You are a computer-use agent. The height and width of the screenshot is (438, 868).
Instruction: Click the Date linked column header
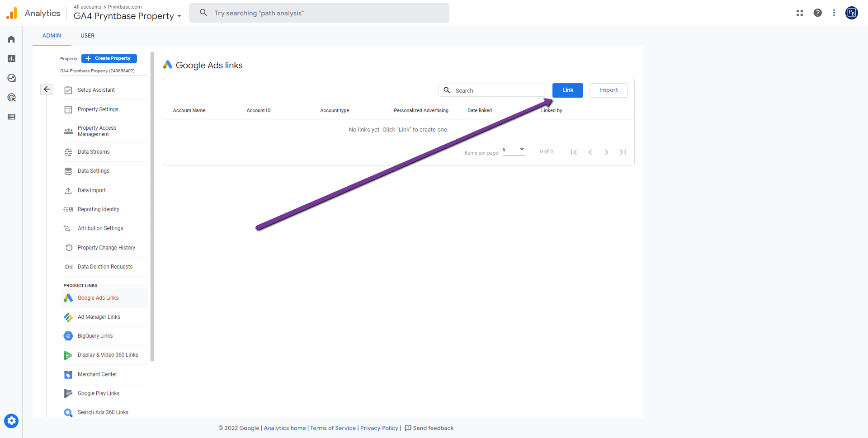coord(479,110)
